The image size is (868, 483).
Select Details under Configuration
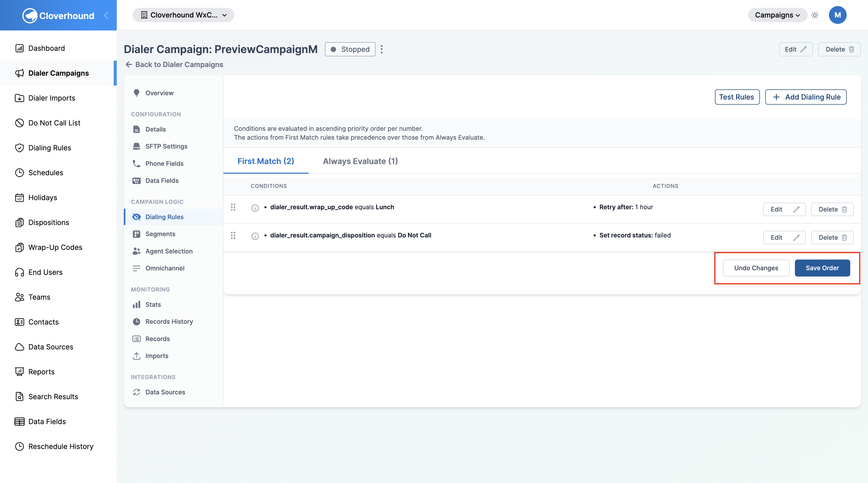[174, 130]
